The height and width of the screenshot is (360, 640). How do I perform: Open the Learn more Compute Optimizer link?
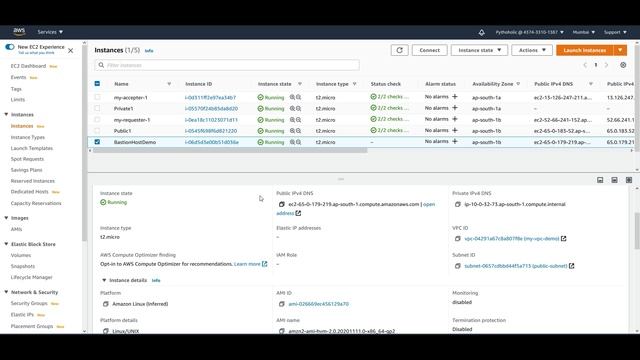point(251,264)
